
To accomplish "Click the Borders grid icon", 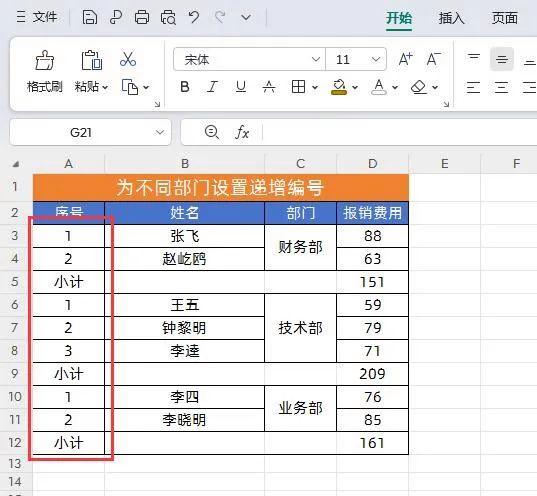I will pos(298,87).
